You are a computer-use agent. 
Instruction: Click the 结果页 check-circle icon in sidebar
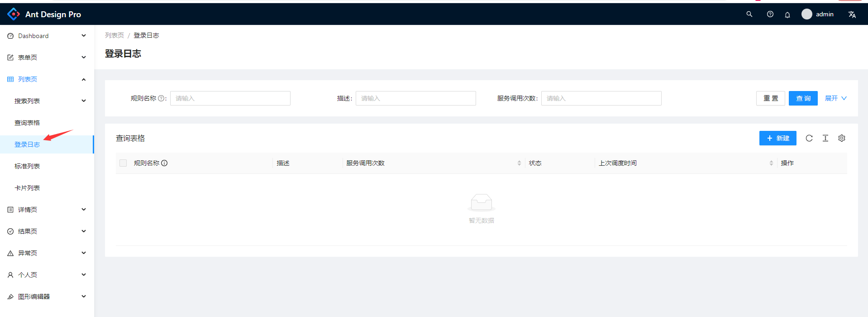(x=10, y=231)
